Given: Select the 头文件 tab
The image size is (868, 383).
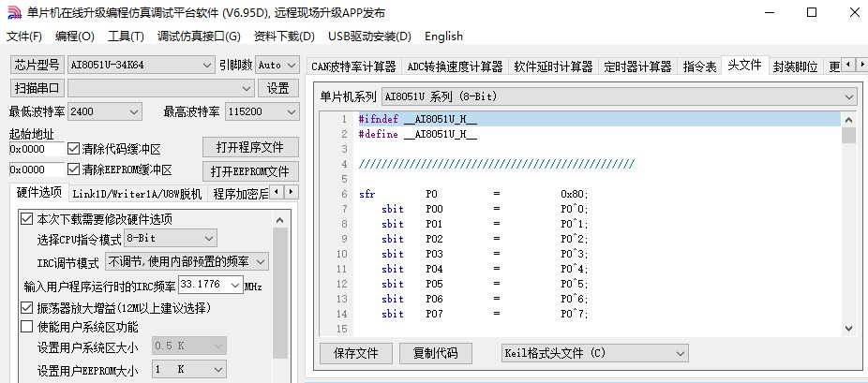Looking at the screenshot, I should (x=744, y=66).
